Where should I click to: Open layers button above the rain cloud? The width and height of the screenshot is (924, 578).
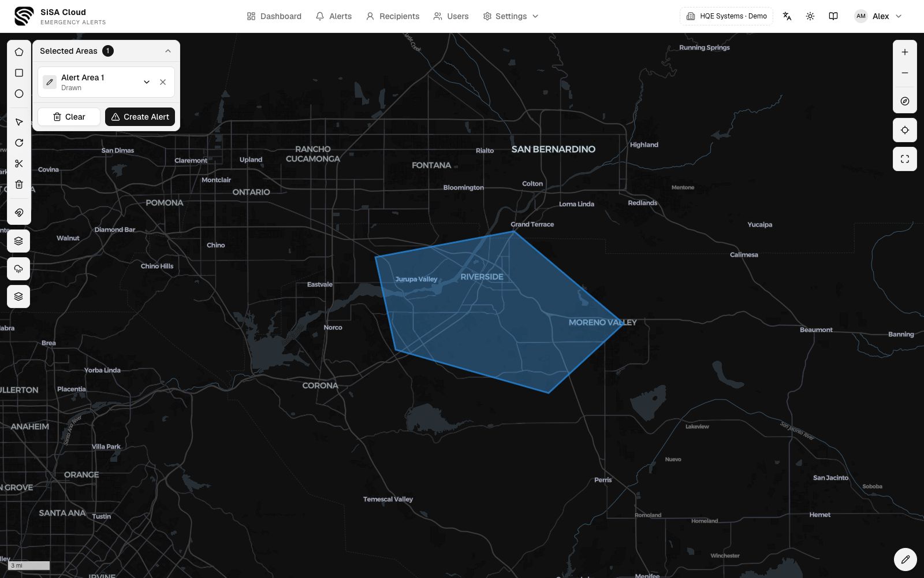18,241
